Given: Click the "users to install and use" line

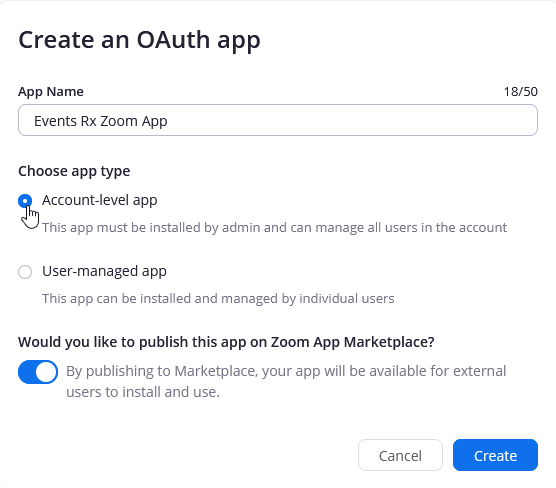Looking at the screenshot, I should point(143,392).
